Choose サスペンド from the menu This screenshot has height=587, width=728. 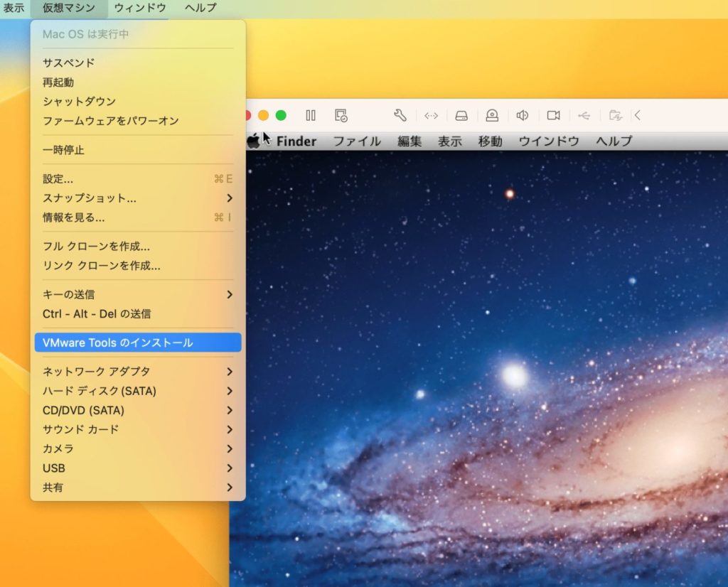coord(138,63)
